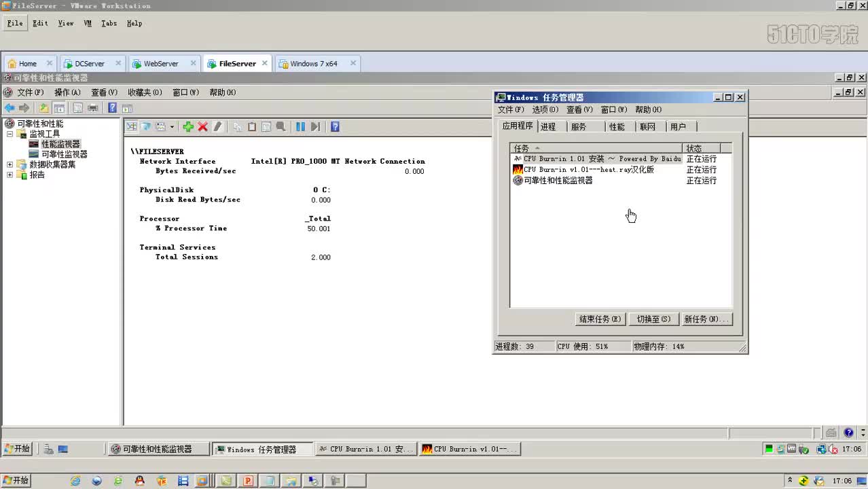Click the Change graph type icon

pos(161,127)
